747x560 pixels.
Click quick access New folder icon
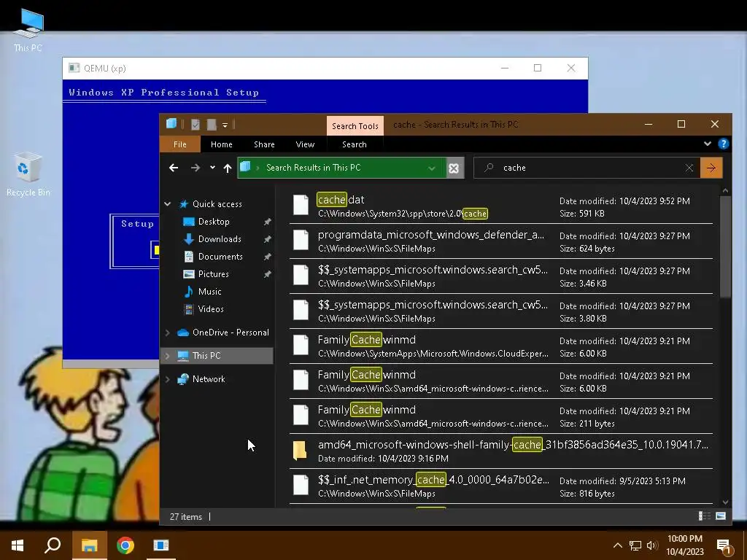pyautogui.click(x=212, y=125)
